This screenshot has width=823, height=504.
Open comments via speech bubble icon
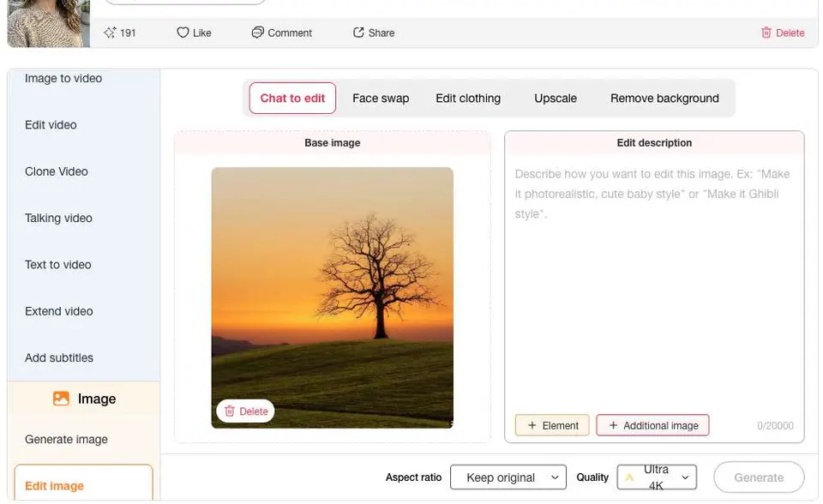tap(257, 33)
